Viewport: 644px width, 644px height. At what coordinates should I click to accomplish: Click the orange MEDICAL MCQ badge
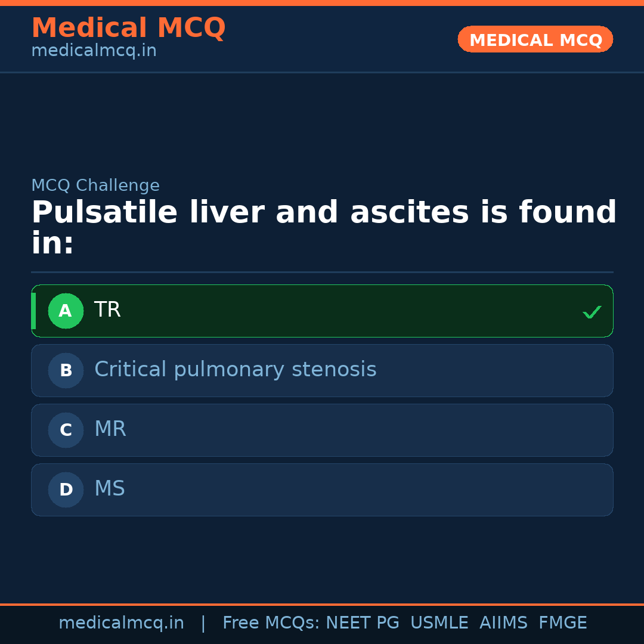pyautogui.click(x=535, y=39)
